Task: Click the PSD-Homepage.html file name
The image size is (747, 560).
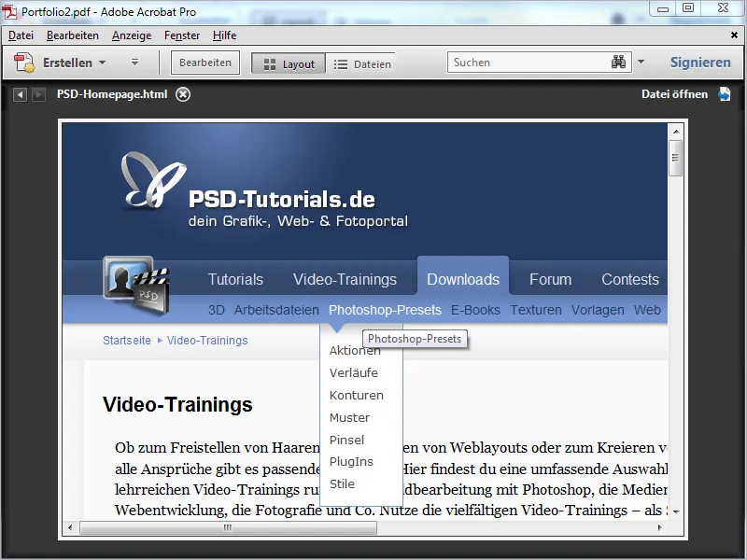Action: point(112,94)
